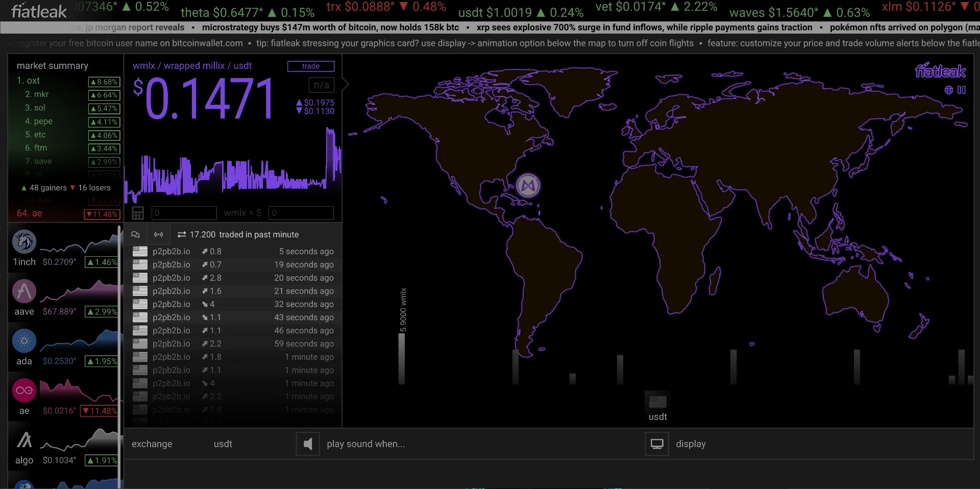Click the vet $0.0174 ticker in top bar
This screenshot has width=980, height=489.
656,7
